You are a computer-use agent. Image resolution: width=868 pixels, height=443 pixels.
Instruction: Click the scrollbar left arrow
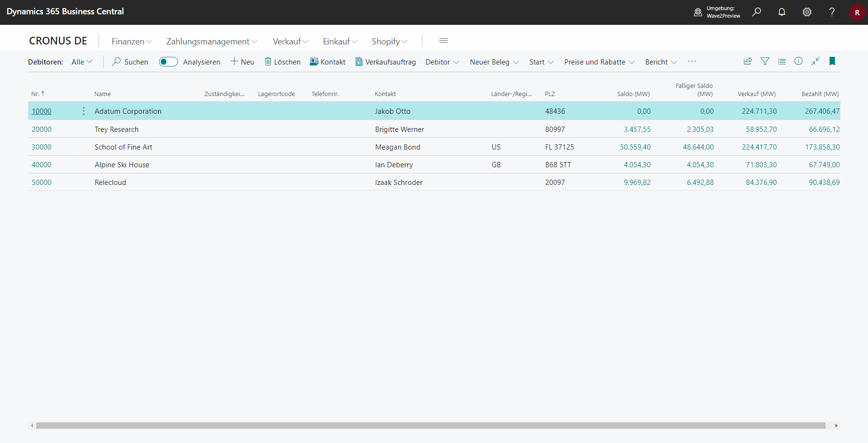(32, 425)
